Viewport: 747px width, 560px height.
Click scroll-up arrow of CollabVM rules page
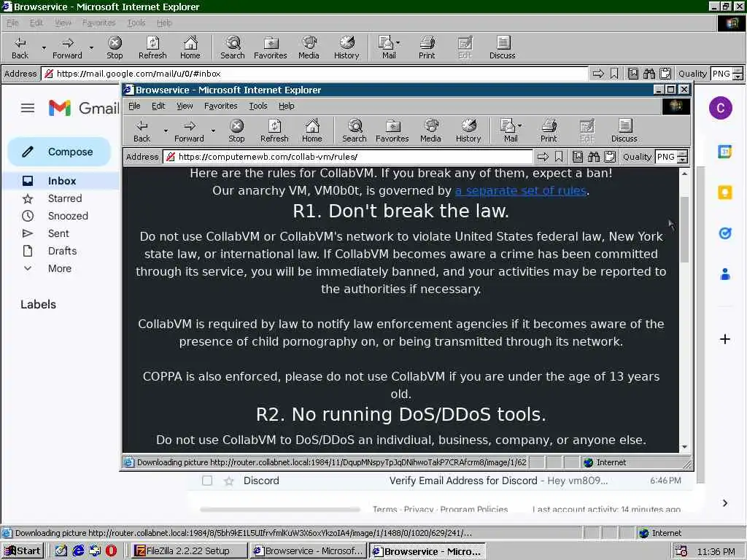coord(684,174)
